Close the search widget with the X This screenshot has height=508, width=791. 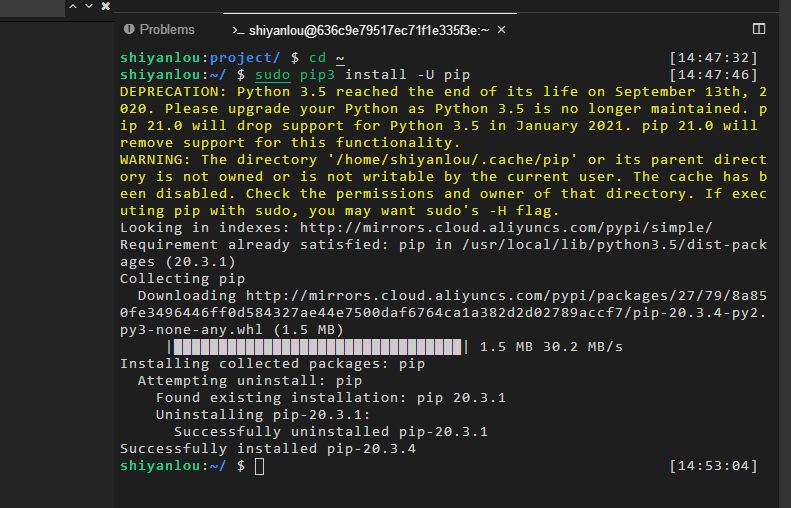(x=105, y=7)
